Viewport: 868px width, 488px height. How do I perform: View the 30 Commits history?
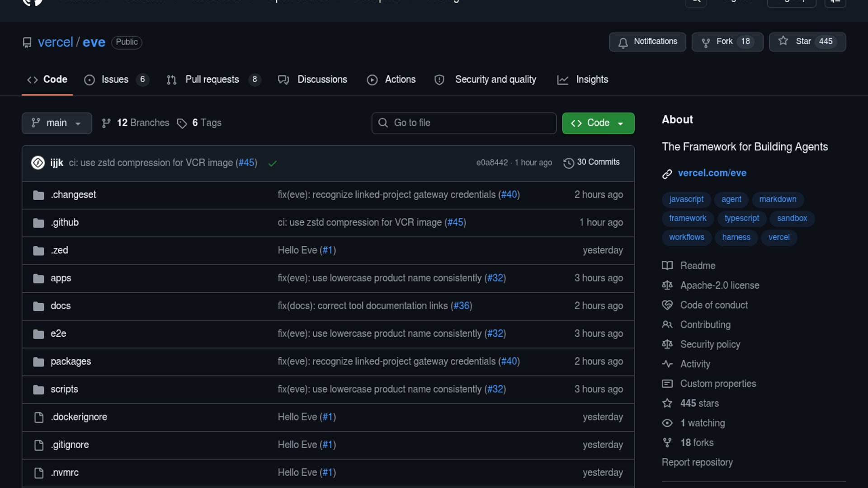pyautogui.click(x=592, y=162)
